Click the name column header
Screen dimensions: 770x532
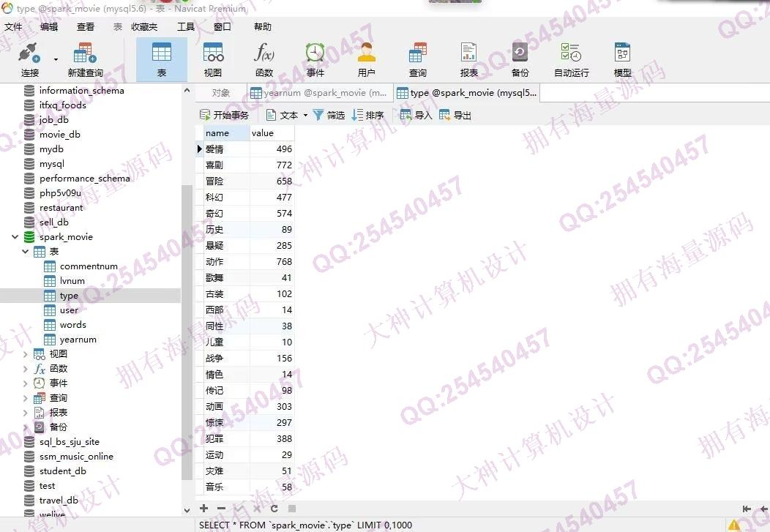226,133
